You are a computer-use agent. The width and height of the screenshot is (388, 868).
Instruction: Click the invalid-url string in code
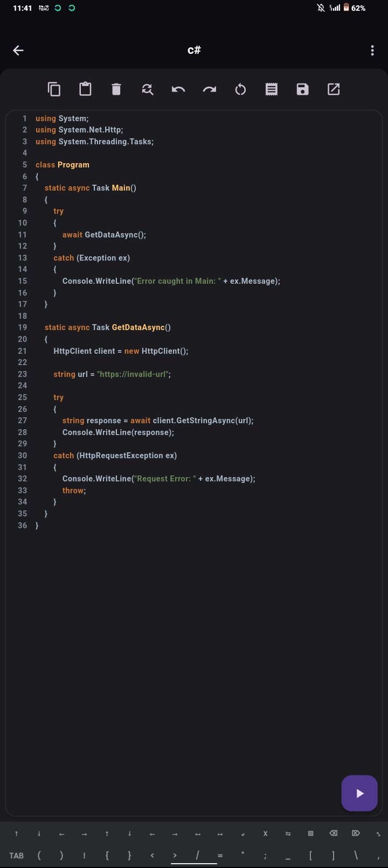coord(133,374)
